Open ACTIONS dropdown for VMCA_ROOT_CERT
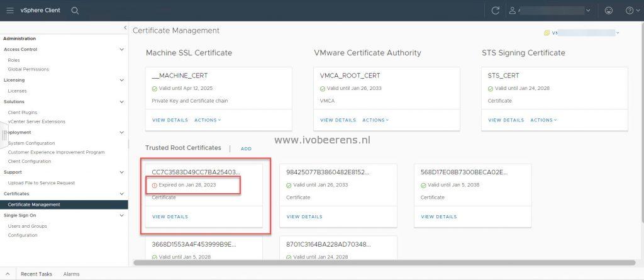This screenshot has width=644, height=280. point(375,120)
